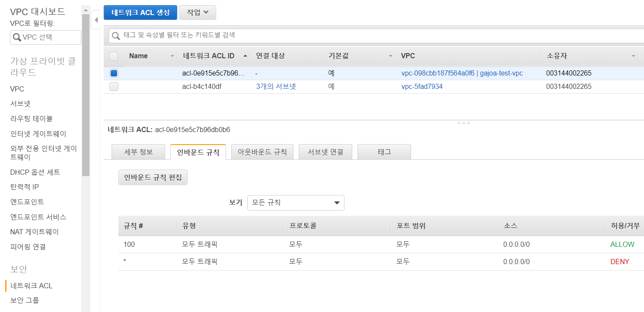This screenshot has height=312, width=644.
Task: Click rule number 100 cell
Action: pos(129,245)
